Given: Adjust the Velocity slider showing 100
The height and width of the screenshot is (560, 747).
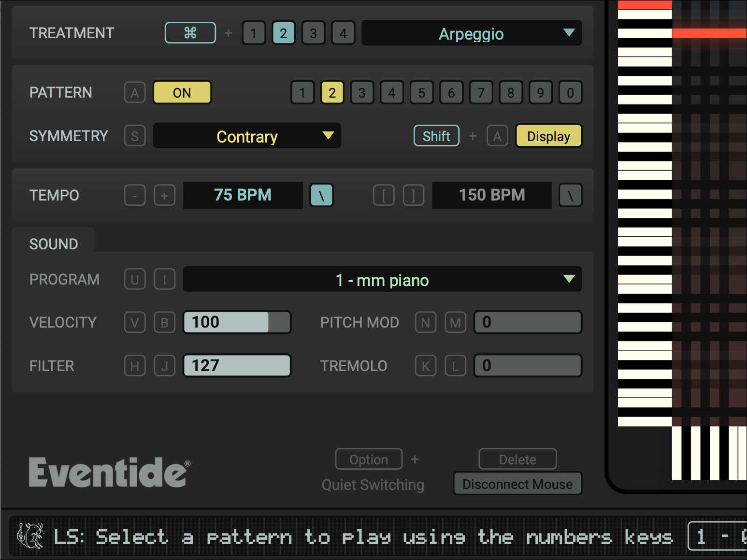Looking at the screenshot, I should [x=237, y=322].
